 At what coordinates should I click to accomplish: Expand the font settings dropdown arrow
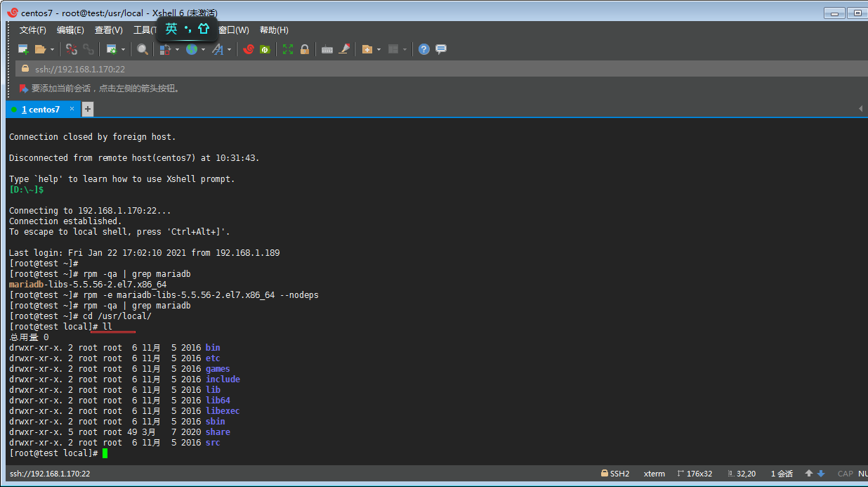click(229, 49)
